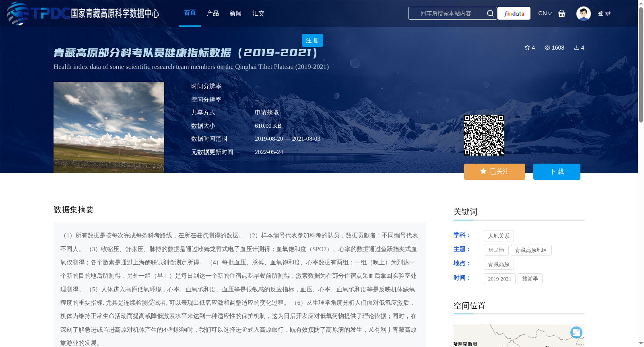This screenshot has height=347, width=644.
Task: Click the 关键词 section heading
Action: (x=466, y=212)
